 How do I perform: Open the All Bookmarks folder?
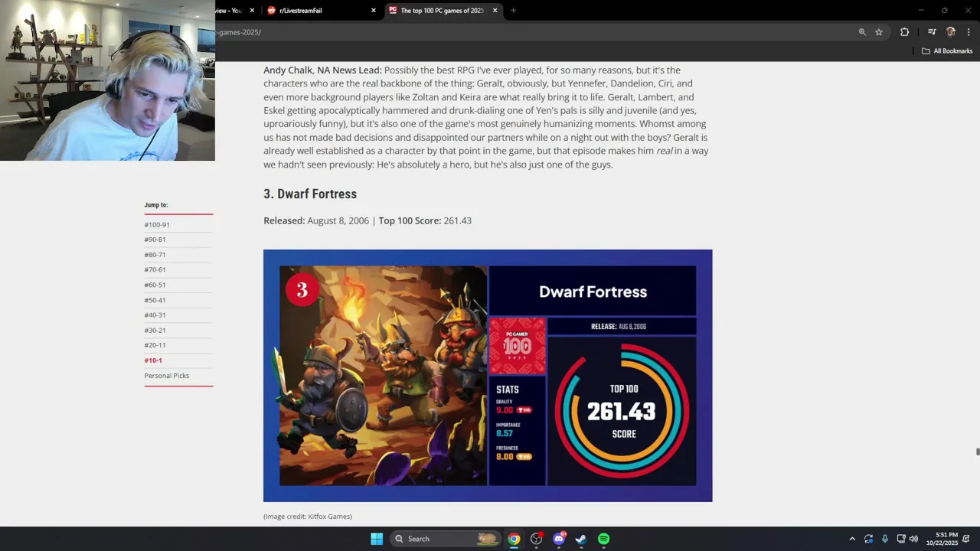[x=947, y=51]
